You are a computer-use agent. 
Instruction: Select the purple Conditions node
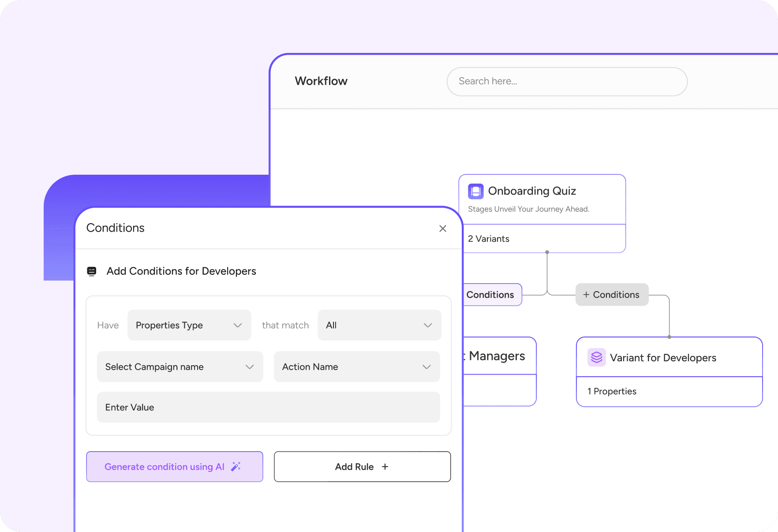(x=492, y=295)
